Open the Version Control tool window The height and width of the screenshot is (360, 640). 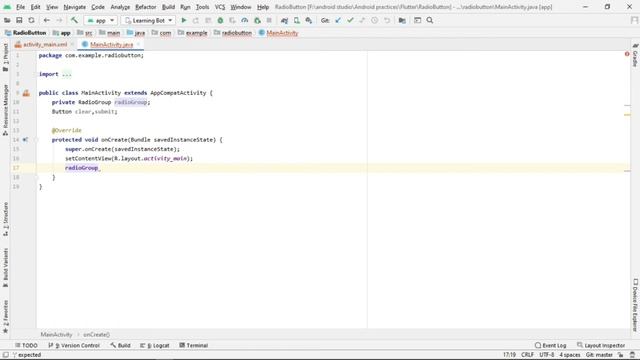[x=74, y=345]
